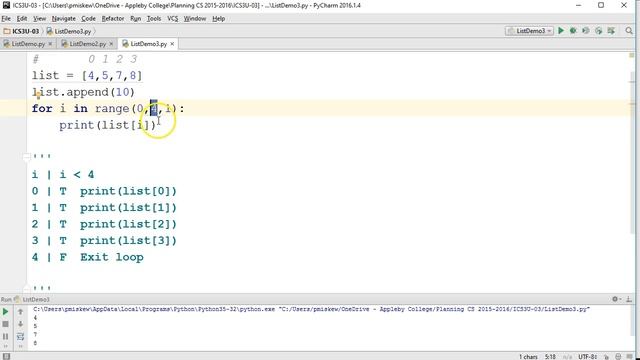Click the 'print(list[i])' code line
The width and height of the screenshot is (640, 360).
pyautogui.click(x=108, y=125)
